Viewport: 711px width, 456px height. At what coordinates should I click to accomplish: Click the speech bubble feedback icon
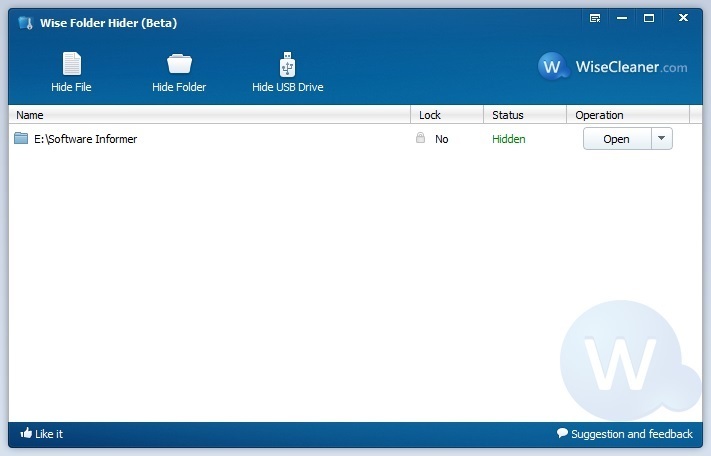coord(562,433)
